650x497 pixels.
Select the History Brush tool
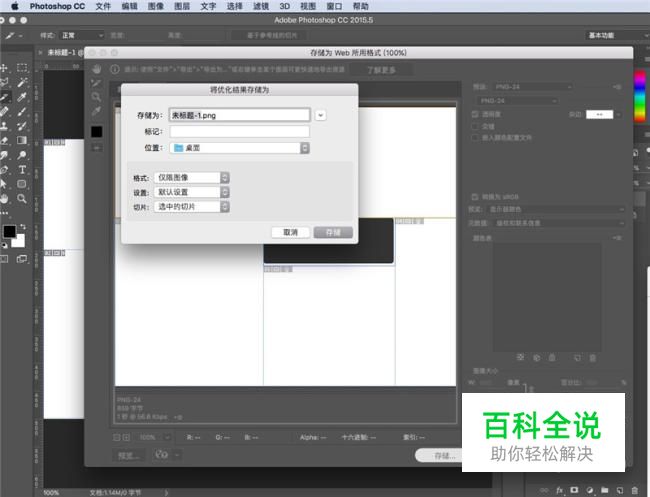pos(22,126)
